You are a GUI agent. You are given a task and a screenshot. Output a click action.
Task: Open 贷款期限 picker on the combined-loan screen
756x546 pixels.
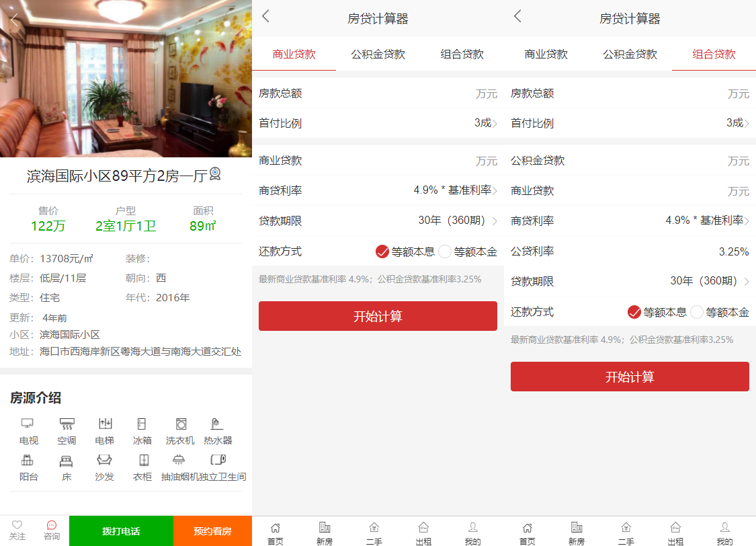[x=630, y=280]
